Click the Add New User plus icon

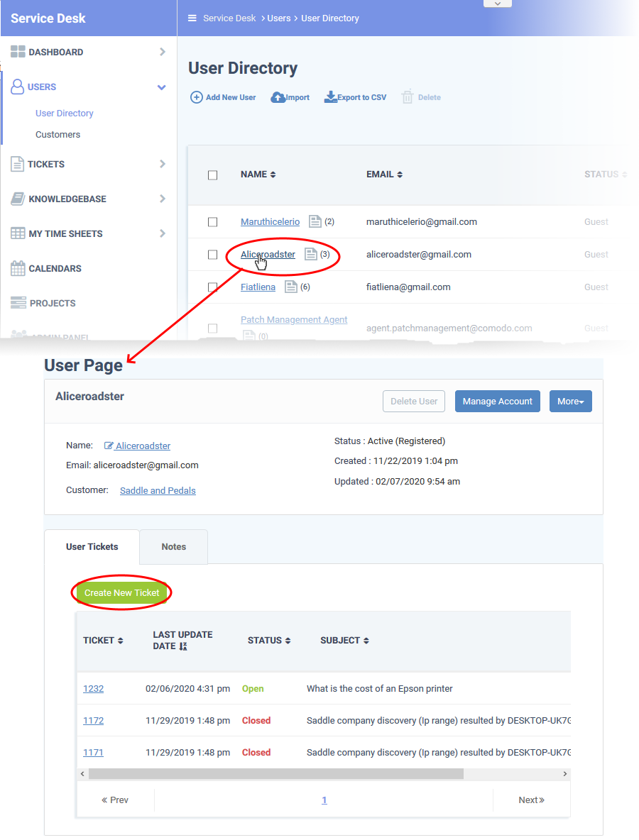coord(197,97)
